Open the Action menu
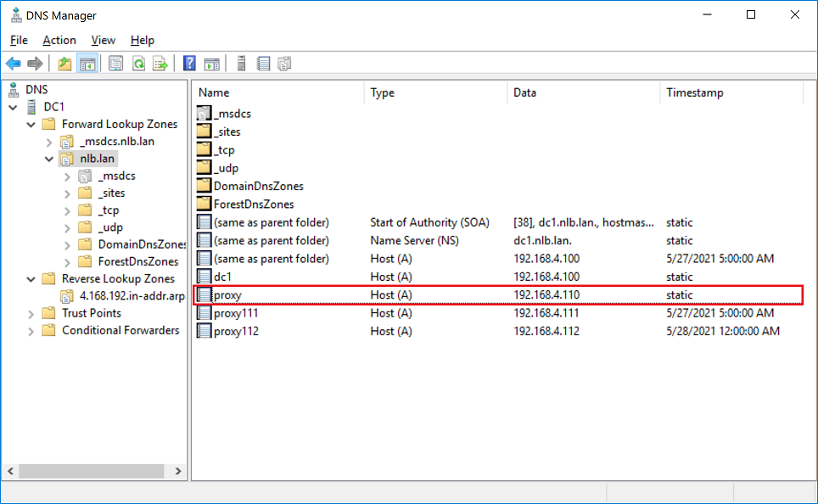 point(59,40)
